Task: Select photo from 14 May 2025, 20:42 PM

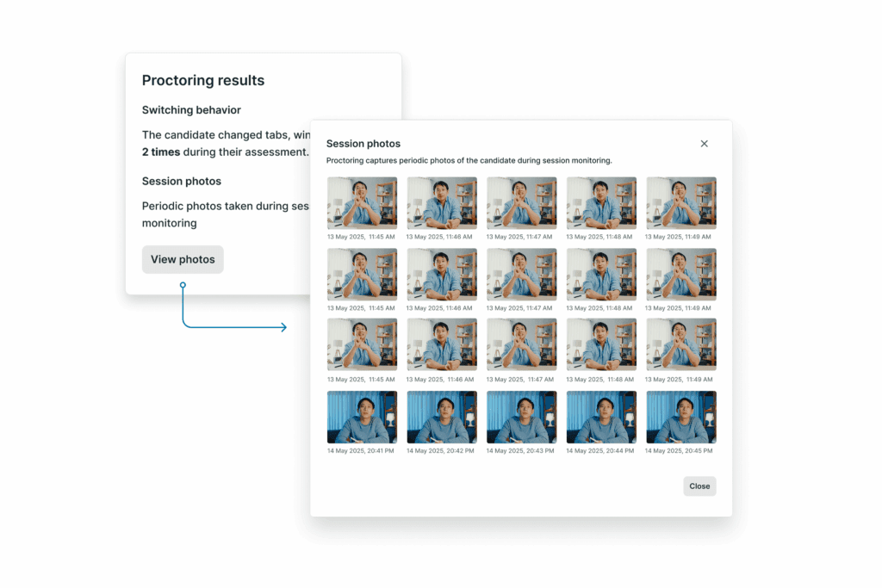Action: [x=442, y=417]
